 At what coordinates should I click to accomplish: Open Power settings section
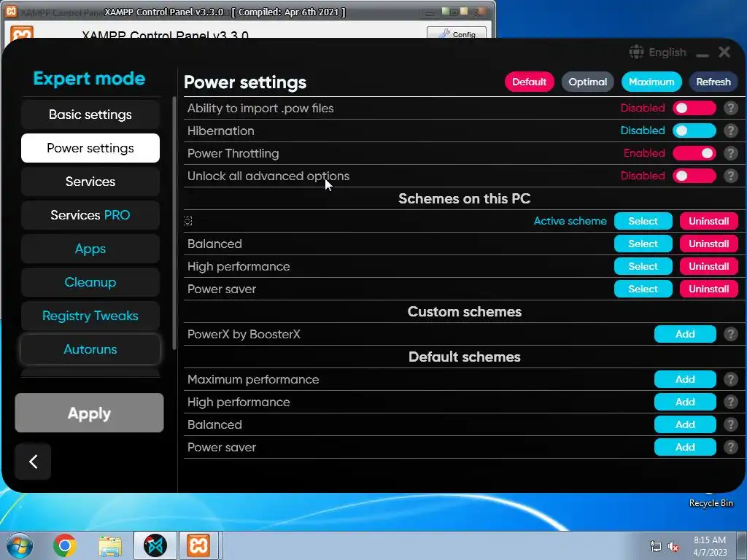(x=90, y=148)
